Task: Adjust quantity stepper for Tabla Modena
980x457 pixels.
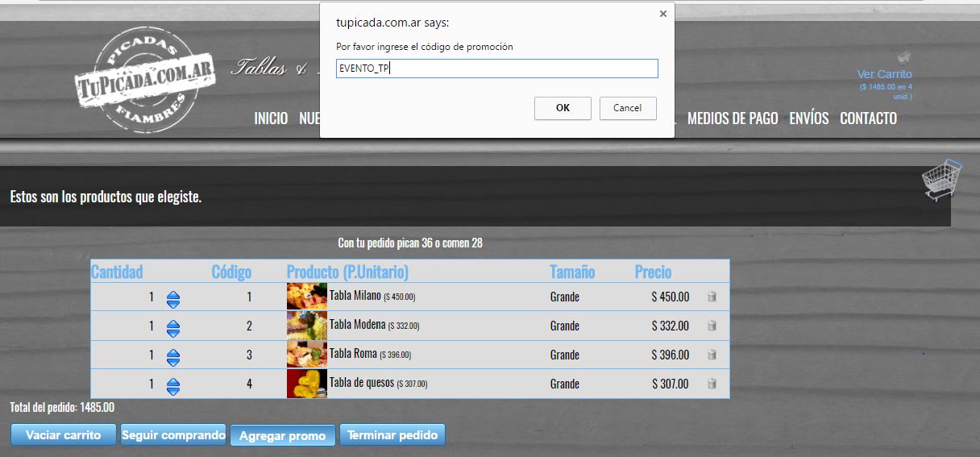Action: click(x=173, y=328)
